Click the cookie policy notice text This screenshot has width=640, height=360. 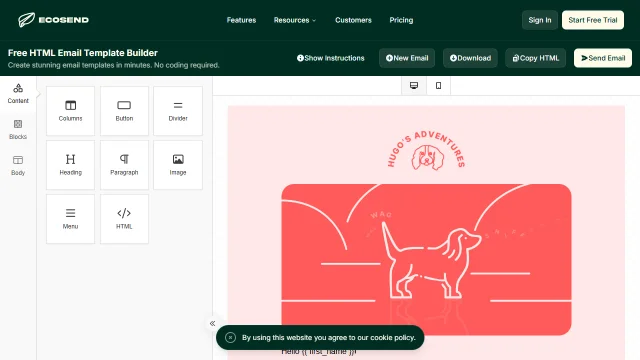(329, 338)
